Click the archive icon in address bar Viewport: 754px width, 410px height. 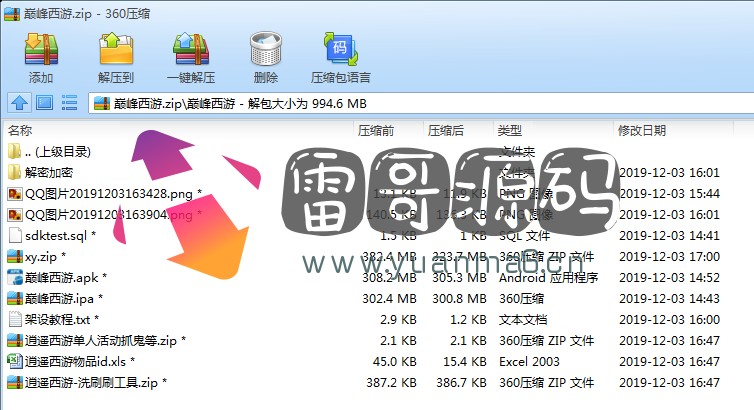(101, 103)
